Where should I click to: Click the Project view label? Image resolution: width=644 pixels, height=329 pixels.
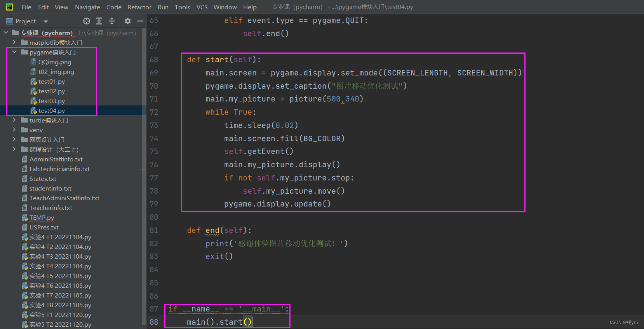coord(26,21)
